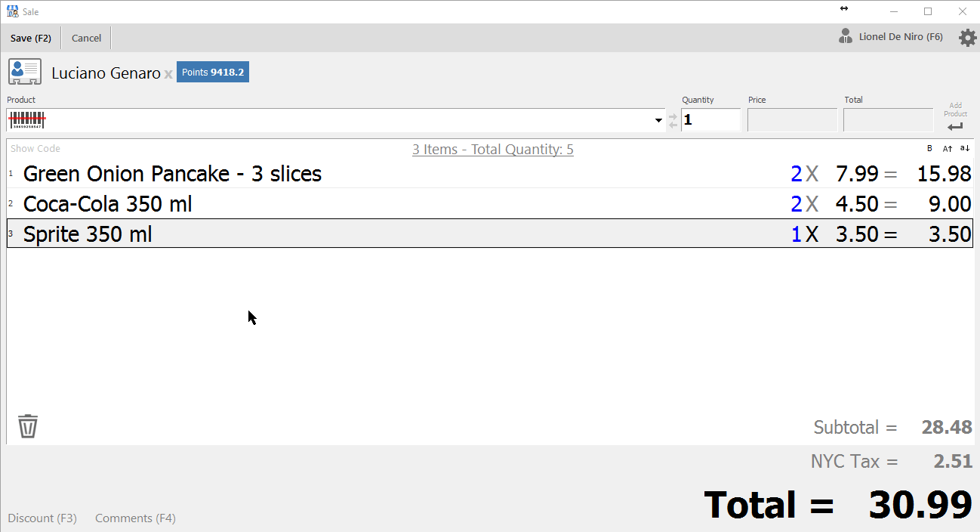Click the Lionel De Niro (F6) user button
Image resolution: width=980 pixels, height=532 pixels.
point(891,36)
